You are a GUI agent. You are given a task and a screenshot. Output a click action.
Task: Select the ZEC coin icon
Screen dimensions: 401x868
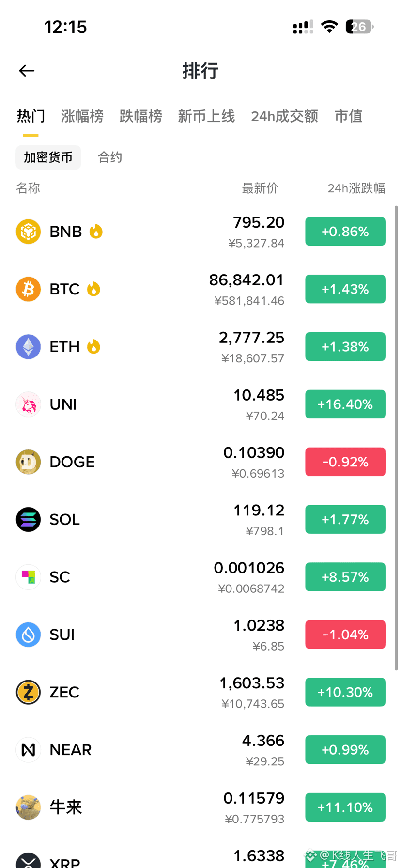click(x=28, y=692)
